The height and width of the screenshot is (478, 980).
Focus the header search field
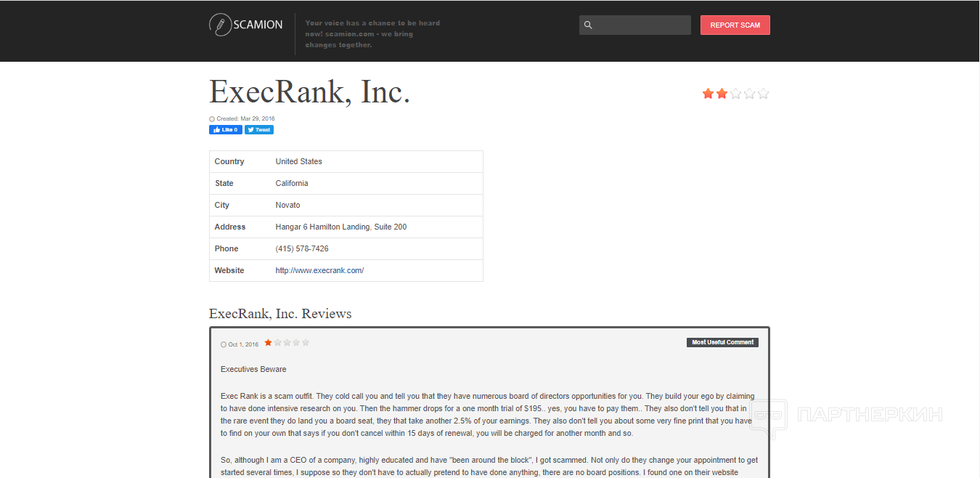[x=635, y=25]
